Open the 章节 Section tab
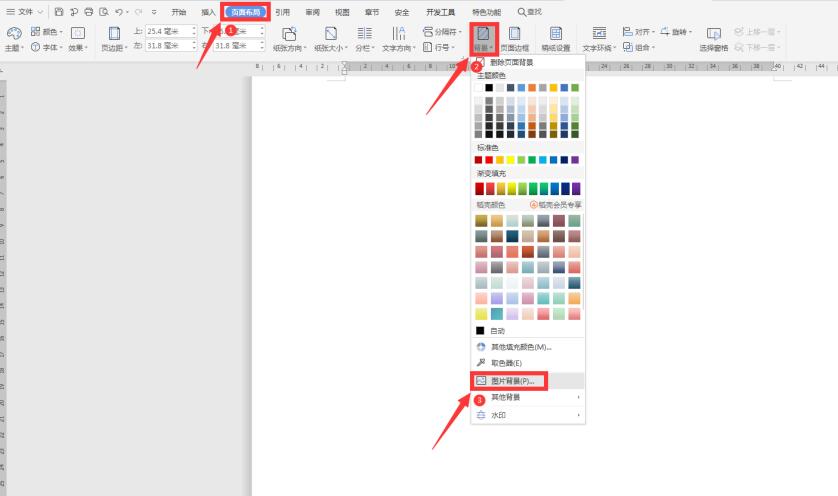This screenshot has width=838, height=496. point(372,12)
